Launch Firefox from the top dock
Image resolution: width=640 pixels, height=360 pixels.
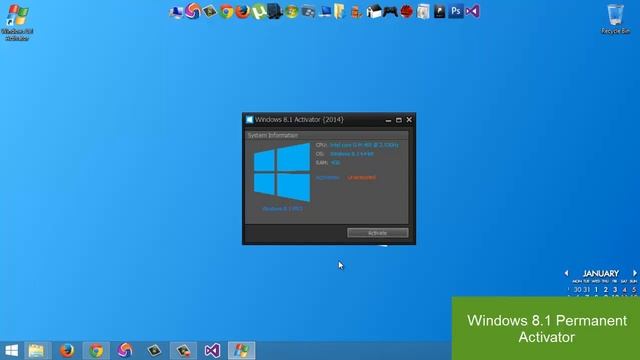(x=242, y=11)
